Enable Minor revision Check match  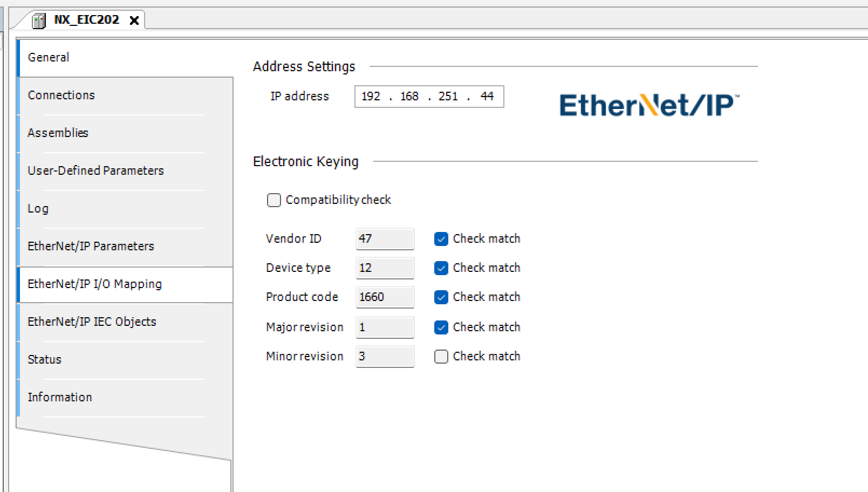[441, 357]
